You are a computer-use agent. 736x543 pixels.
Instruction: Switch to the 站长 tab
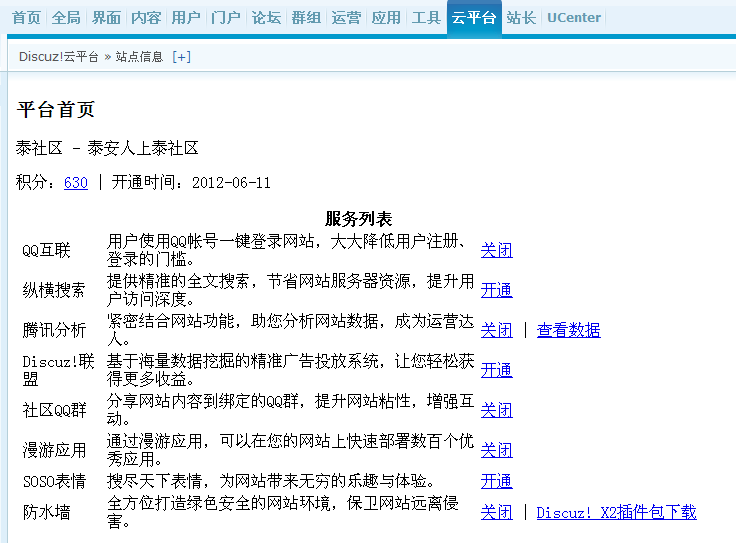tap(521, 18)
